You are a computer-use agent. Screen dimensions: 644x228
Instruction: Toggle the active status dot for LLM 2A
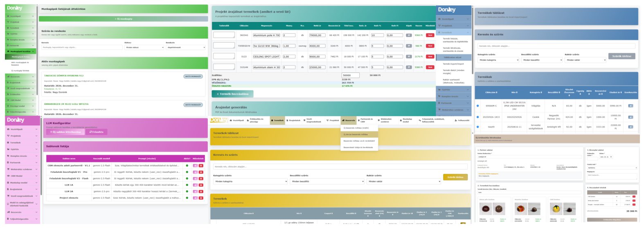click(187, 191)
